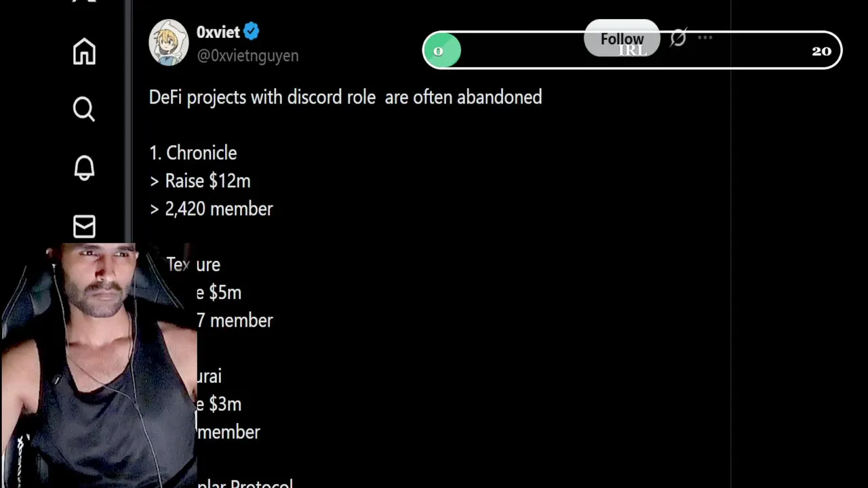Screen dimensions: 868x488
Task: Open Messages envelope icon
Action: click(x=84, y=226)
